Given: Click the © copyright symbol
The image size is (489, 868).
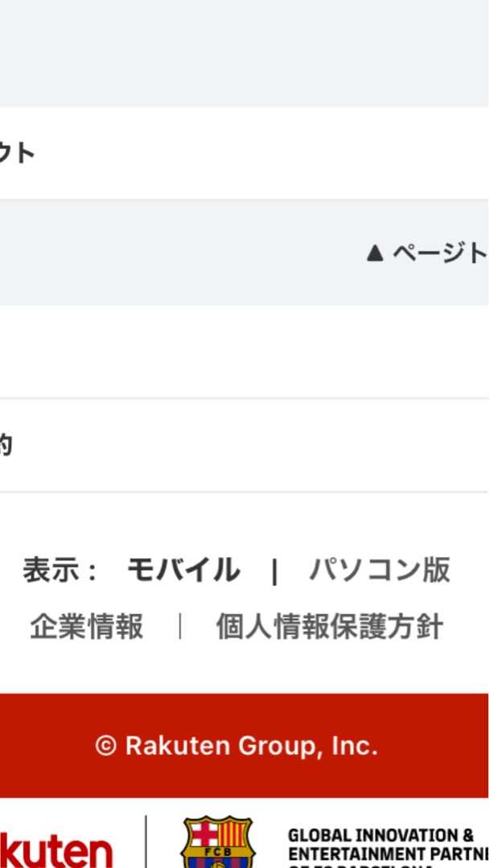Looking at the screenshot, I should point(105,746).
